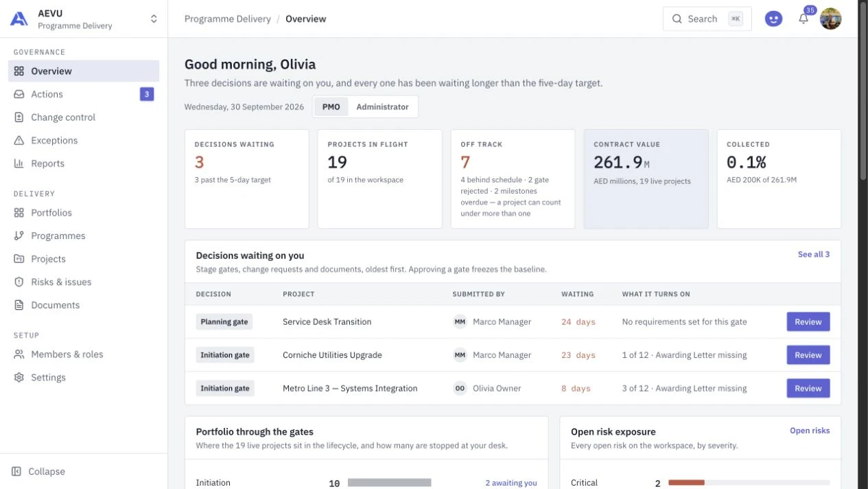Image resolution: width=868 pixels, height=489 pixels.
Task: Open Risks & issues
Action: pyautogui.click(x=84, y=282)
